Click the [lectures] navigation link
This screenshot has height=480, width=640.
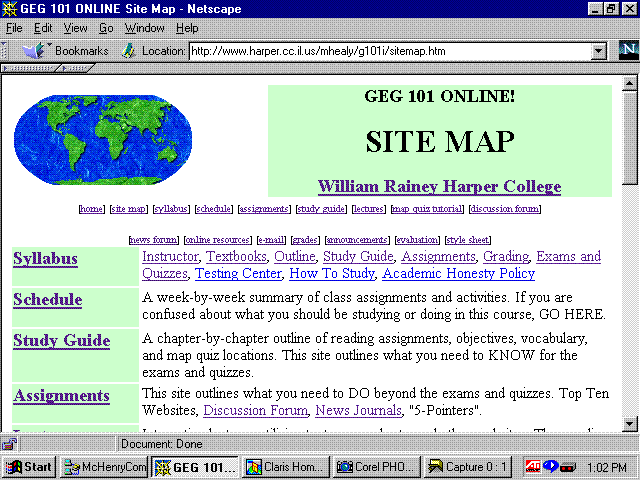pyautogui.click(x=369, y=209)
